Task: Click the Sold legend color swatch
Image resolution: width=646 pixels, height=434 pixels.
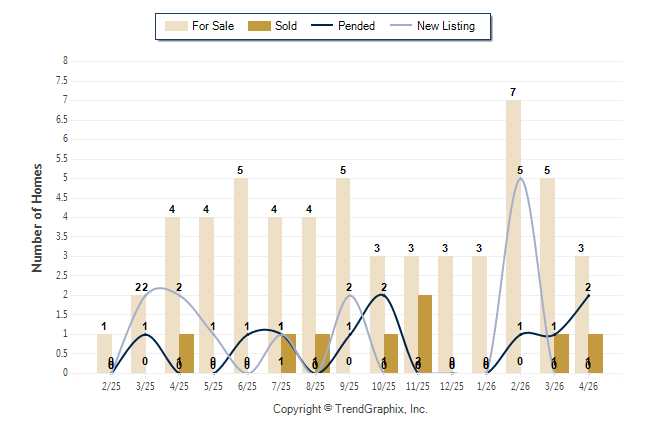Action: pos(259,26)
